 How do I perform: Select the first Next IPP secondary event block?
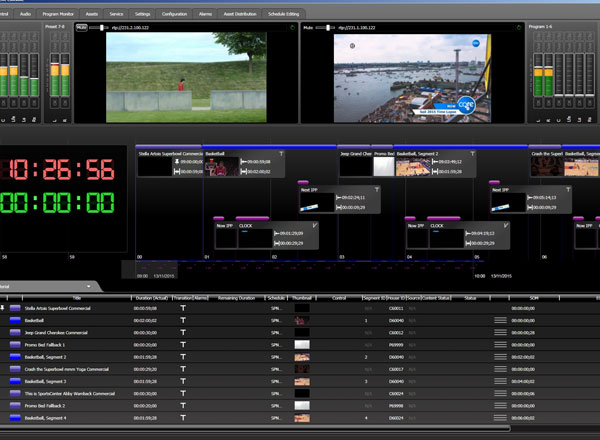click(x=339, y=199)
